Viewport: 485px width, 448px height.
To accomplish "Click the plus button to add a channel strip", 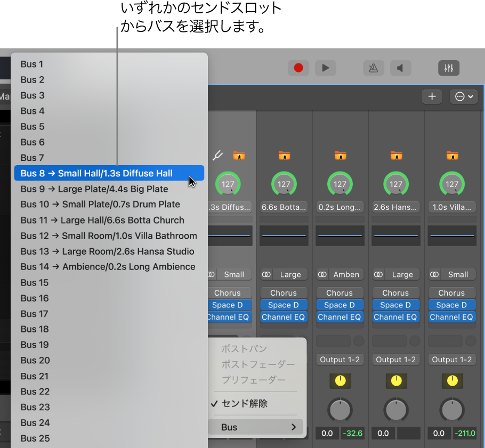I will tap(432, 96).
